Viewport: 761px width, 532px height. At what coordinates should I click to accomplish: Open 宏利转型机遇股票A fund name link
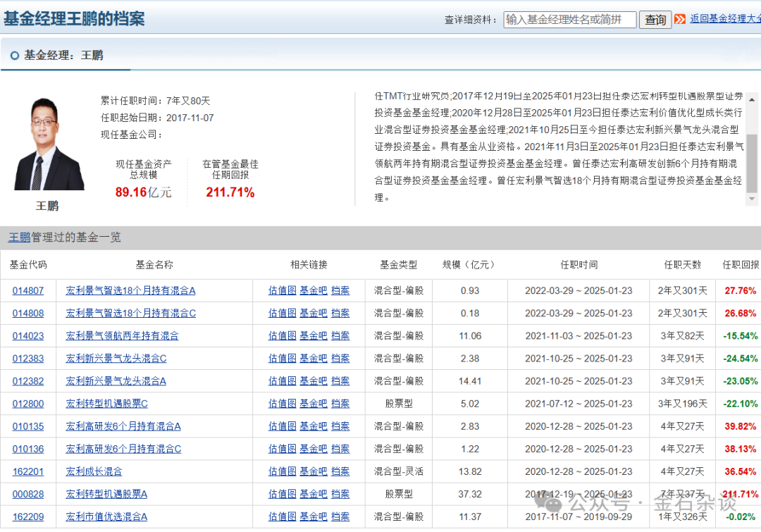pyautogui.click(x=106, y=494)
